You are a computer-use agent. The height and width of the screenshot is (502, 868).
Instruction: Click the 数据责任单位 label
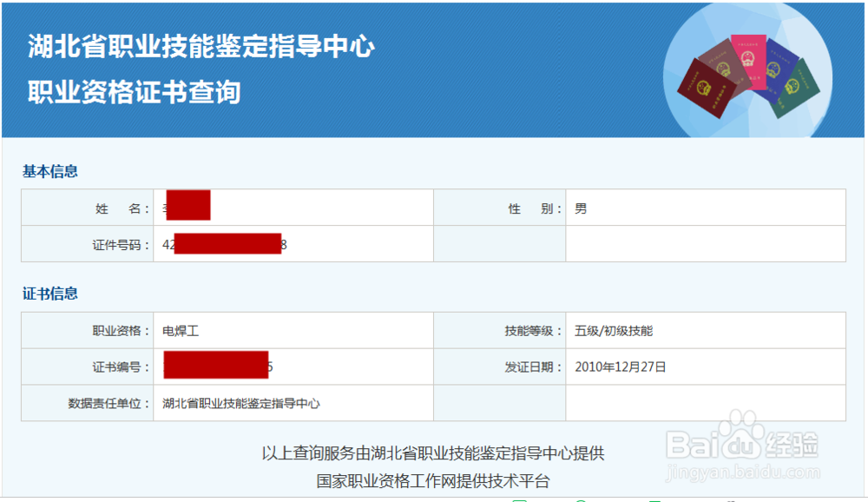tap(109, 403)
